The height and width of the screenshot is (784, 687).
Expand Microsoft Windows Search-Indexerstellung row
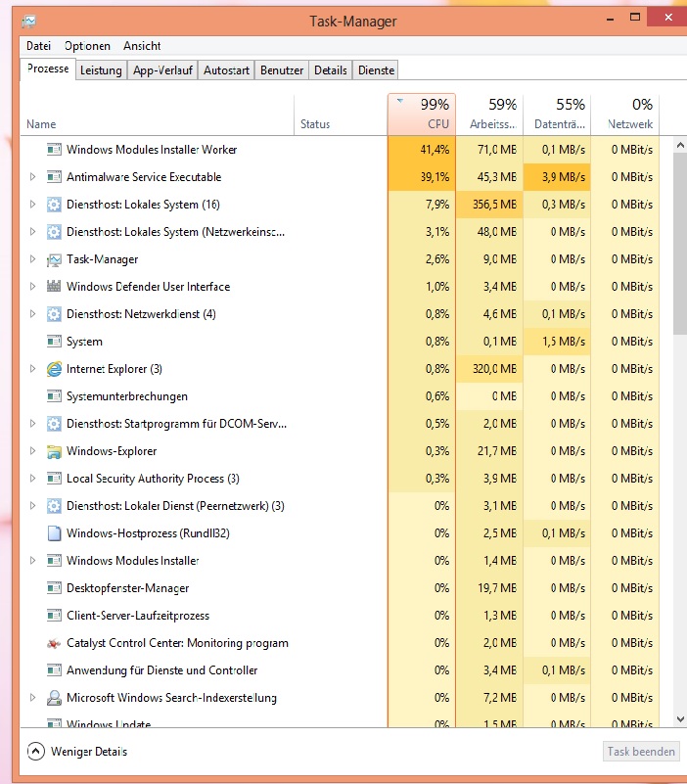[x=32, y=698]
